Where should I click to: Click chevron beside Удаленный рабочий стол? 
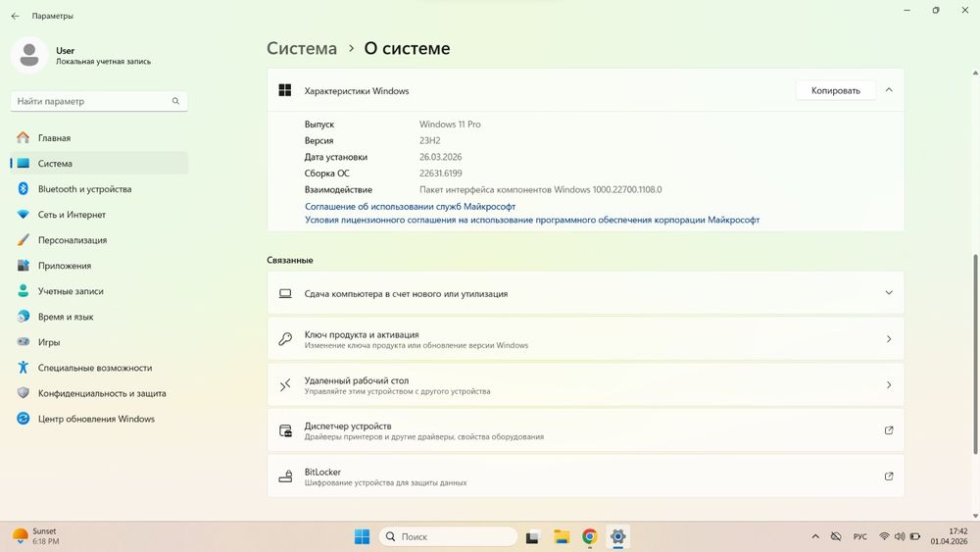[x=889, y=385]
